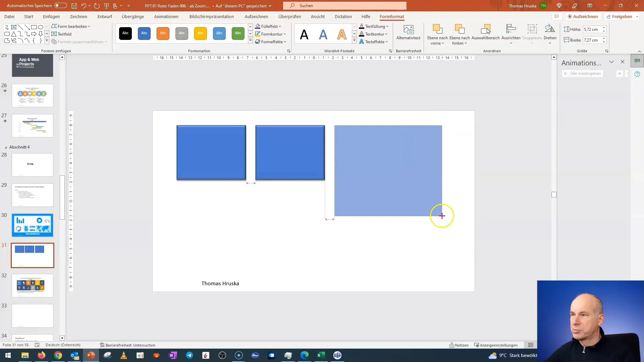The width and height of the screenshot is (644, 362).
Task: Click the Redo icon
Action: [x=97, y=6]
